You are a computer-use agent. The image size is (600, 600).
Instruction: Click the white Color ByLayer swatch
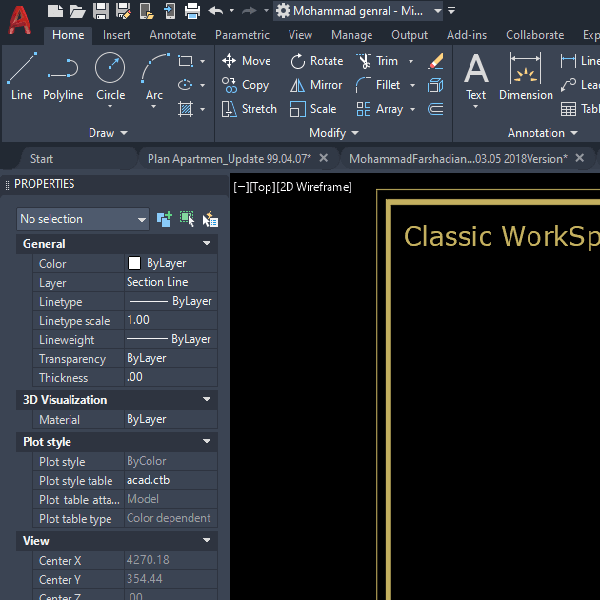point(134,264)
